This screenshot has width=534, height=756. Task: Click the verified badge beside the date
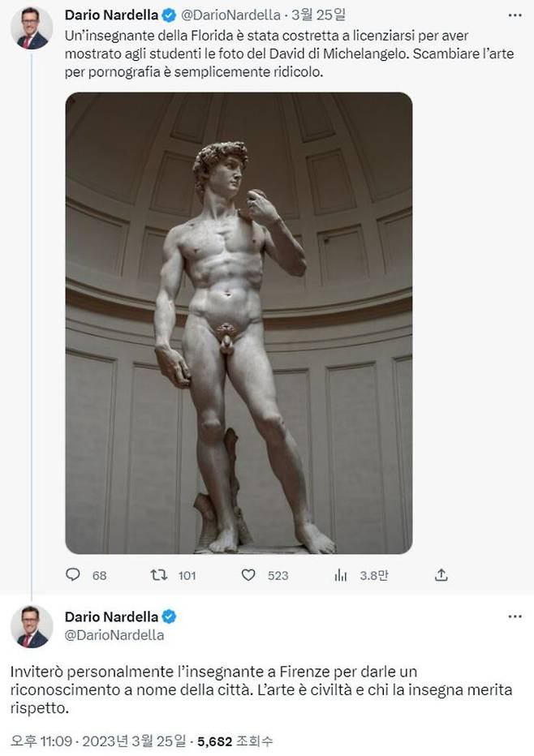click(168, 15)
